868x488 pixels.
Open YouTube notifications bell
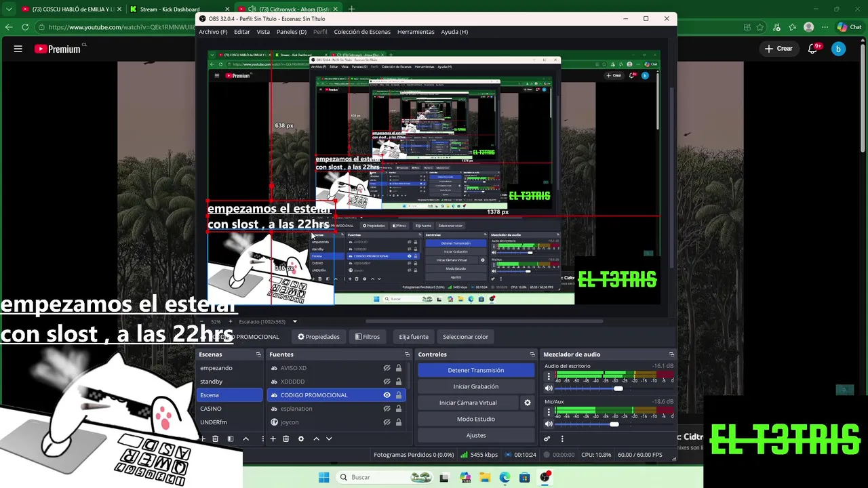pos(813,49)
